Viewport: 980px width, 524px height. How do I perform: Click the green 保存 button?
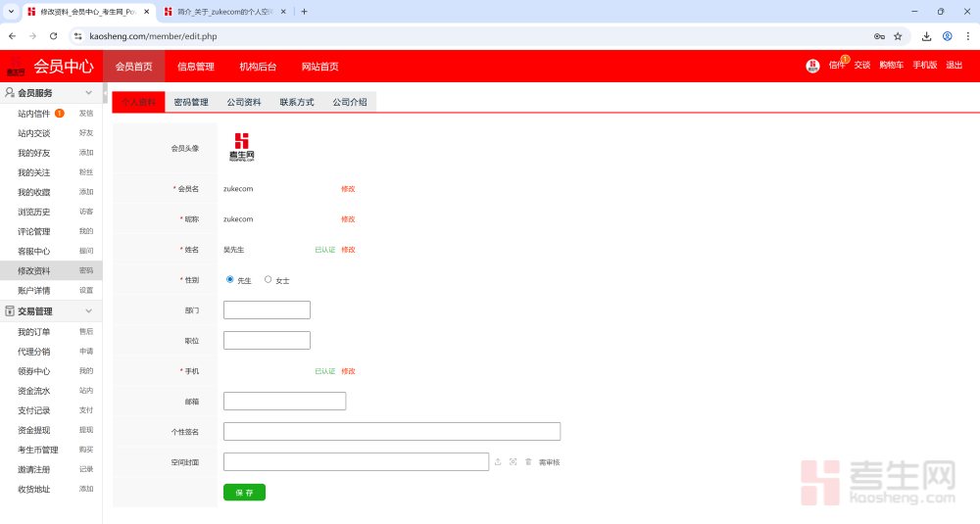coord(244,493)
